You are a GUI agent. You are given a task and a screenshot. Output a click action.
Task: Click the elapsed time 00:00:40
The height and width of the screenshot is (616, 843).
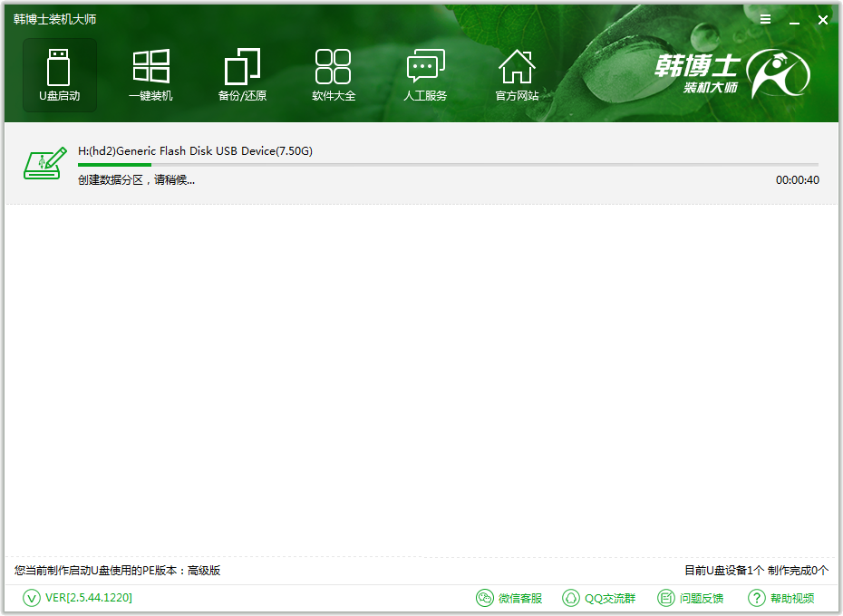798,180
